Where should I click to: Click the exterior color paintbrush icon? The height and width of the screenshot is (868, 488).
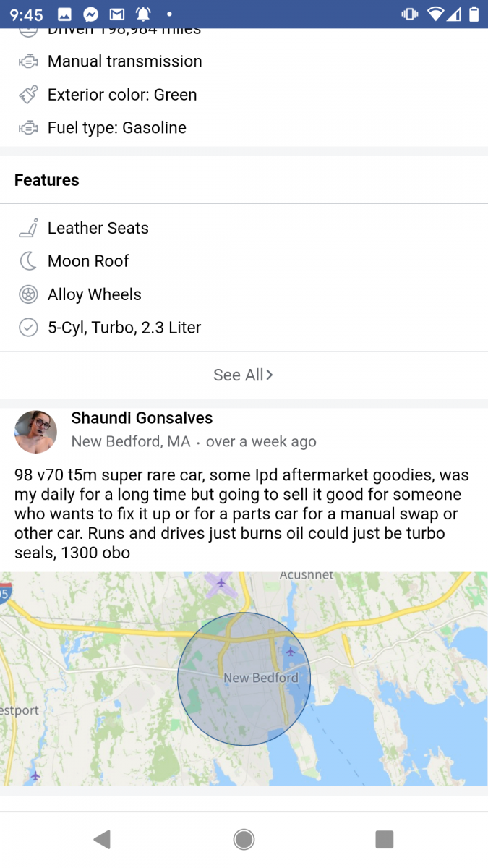tap(27, 95)
